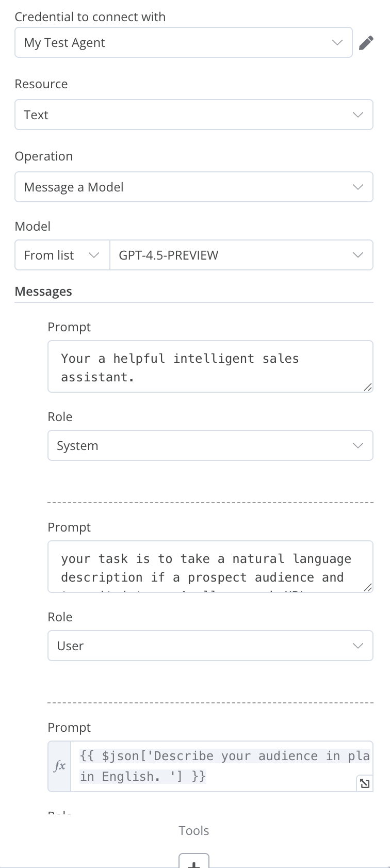Click the fx expression icon
390x868 pixels.
click(59, 766)
